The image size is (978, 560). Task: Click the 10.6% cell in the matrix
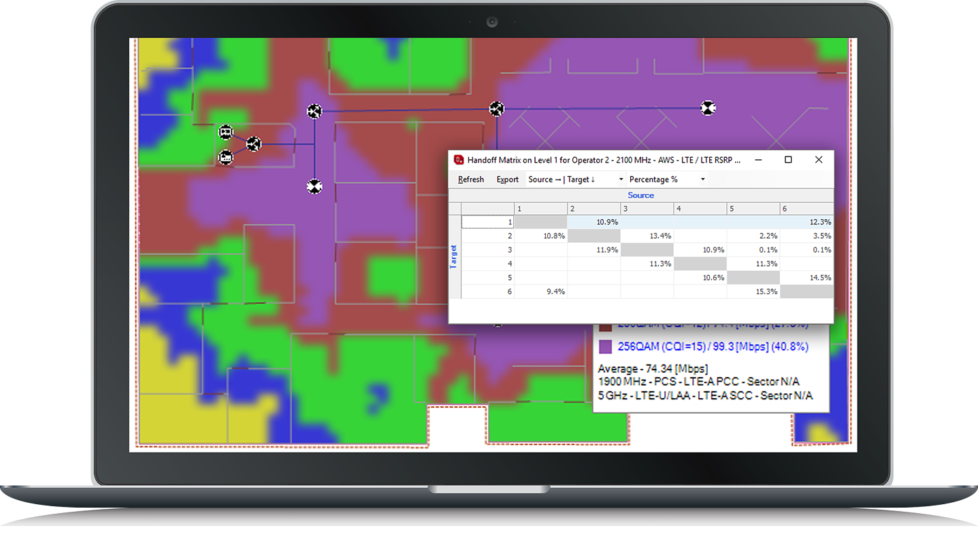(700, 277)
